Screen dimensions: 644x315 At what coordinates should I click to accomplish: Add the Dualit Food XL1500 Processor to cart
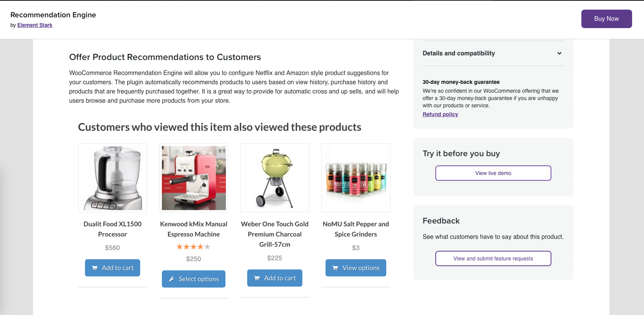pos(112,268)
